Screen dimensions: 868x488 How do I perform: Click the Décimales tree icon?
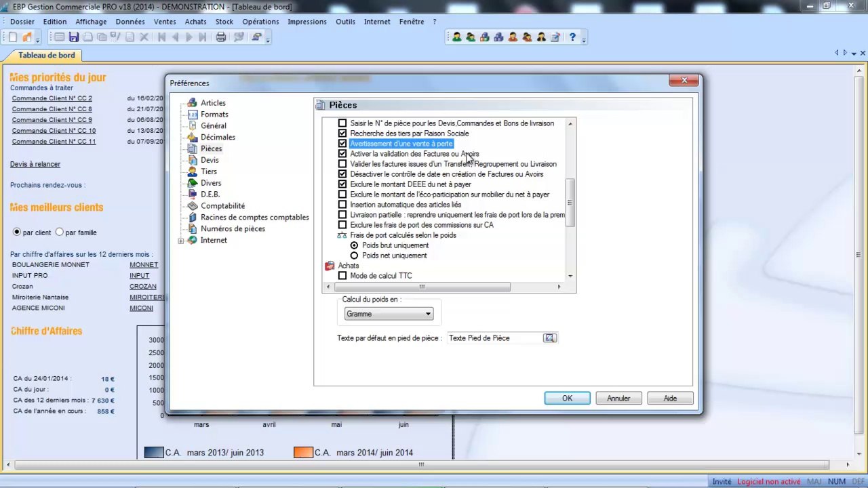(x=193, y=138)
